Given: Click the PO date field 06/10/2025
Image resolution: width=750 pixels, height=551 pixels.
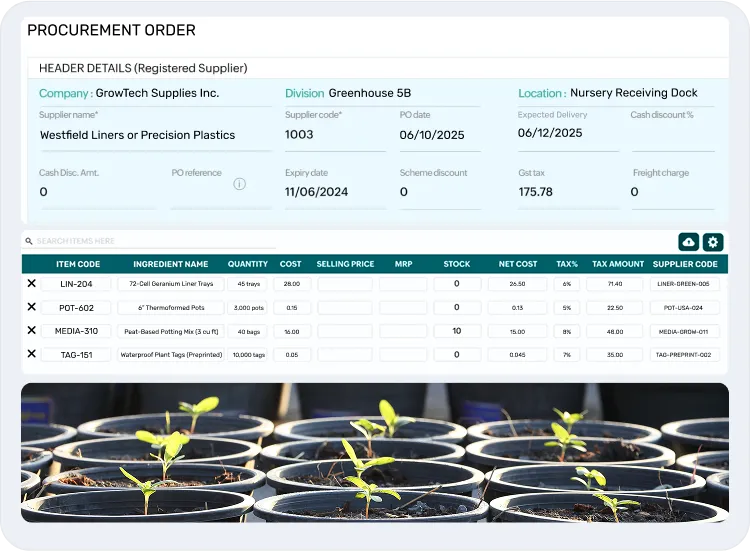Looking at the screenshot, I should (440, 135).
